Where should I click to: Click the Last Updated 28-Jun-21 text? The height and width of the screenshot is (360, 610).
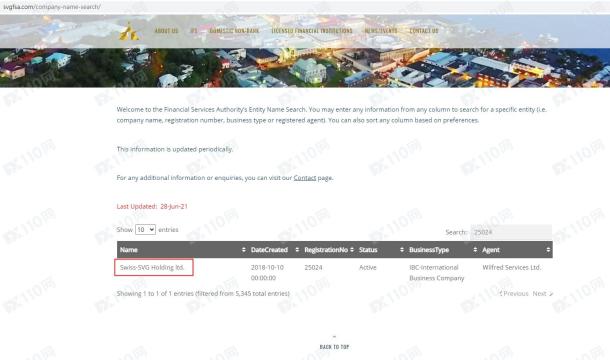(x=152, y=207)
